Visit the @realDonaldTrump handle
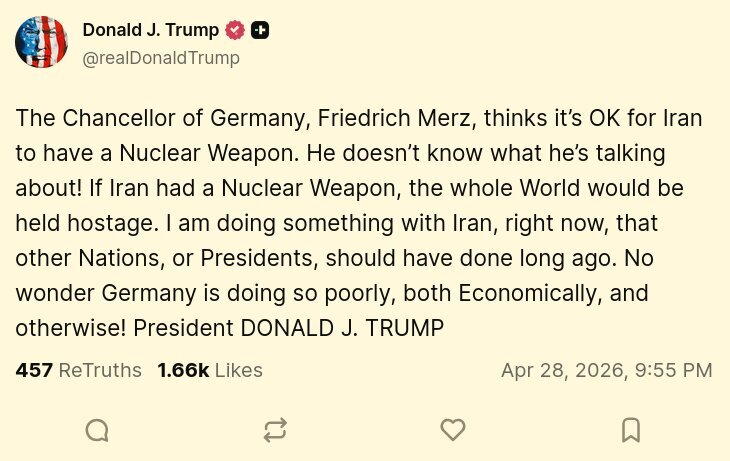Viewport: 730px width, 461px height. 161,58
